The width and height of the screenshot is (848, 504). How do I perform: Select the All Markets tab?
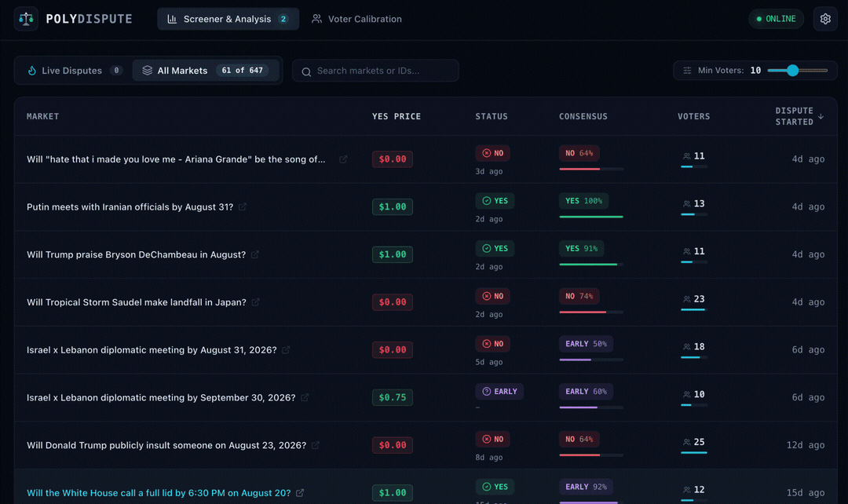[x=206, y=71]
